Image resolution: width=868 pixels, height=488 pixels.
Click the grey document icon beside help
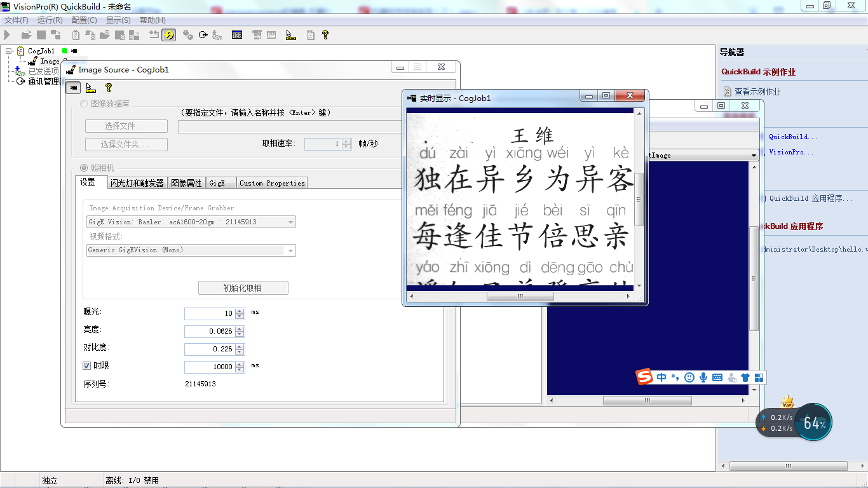click(x=311, y=36)
